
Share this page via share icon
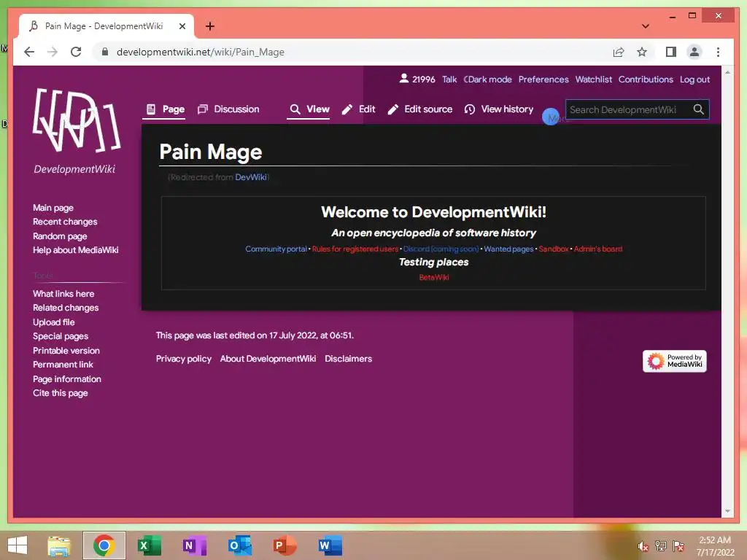tap(619, 52)
